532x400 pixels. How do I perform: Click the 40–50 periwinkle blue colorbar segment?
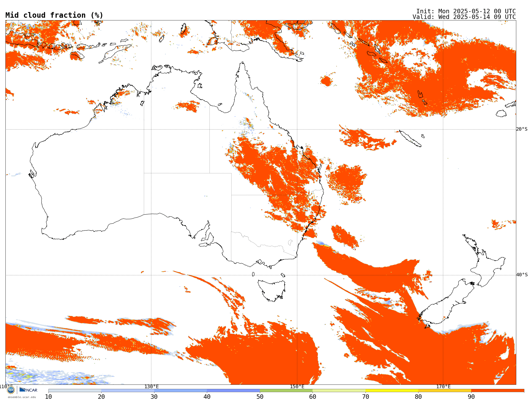pos(233,391)
